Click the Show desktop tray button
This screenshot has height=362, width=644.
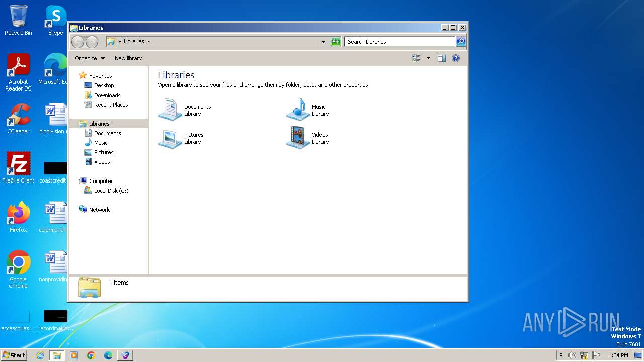pos(638,355)
